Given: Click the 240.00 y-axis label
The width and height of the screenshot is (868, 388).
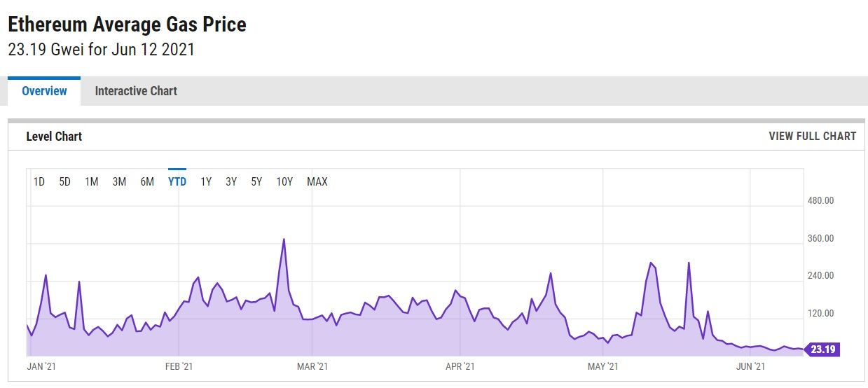Looking at the screenshot, I should click(820, 276).
